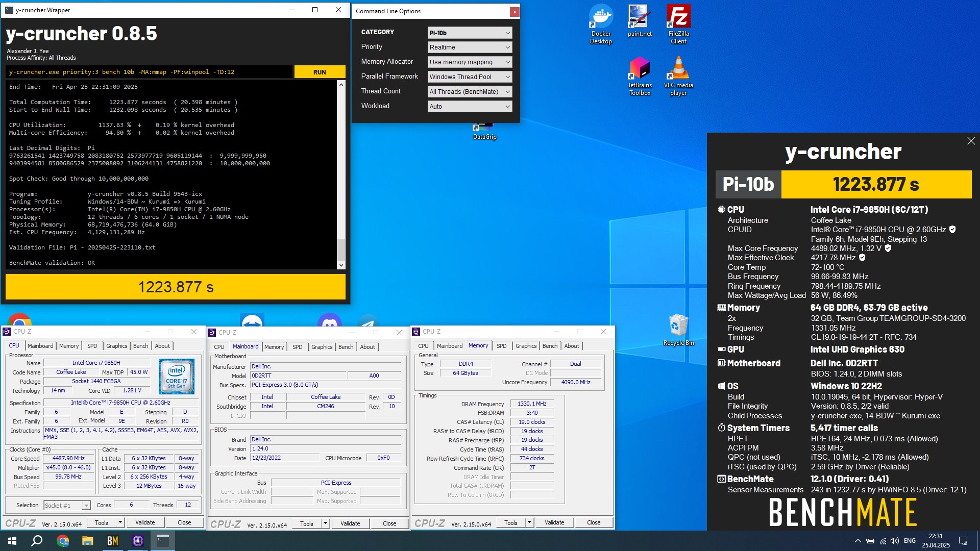980x551 pixels.
Task: Click y-cruncher Wrapper title bar icon
Action: [9, 10]
